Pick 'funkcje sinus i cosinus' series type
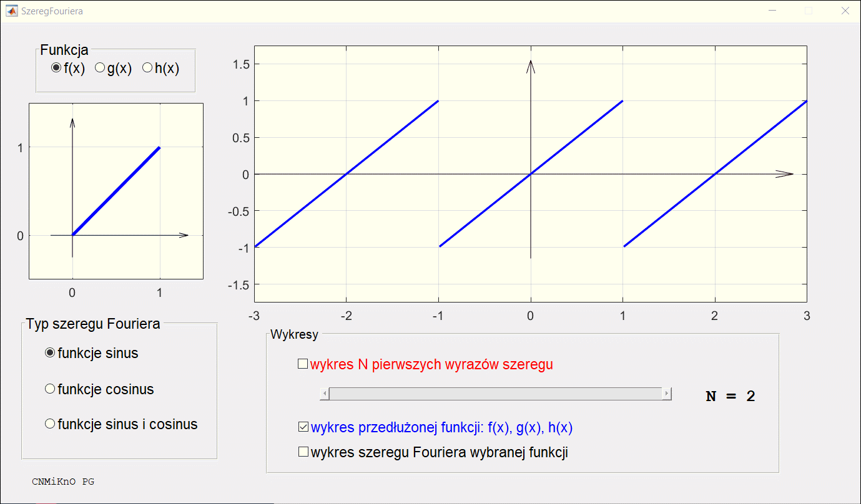The width and height of the screenshot is (861, 504). coord(51,424)
